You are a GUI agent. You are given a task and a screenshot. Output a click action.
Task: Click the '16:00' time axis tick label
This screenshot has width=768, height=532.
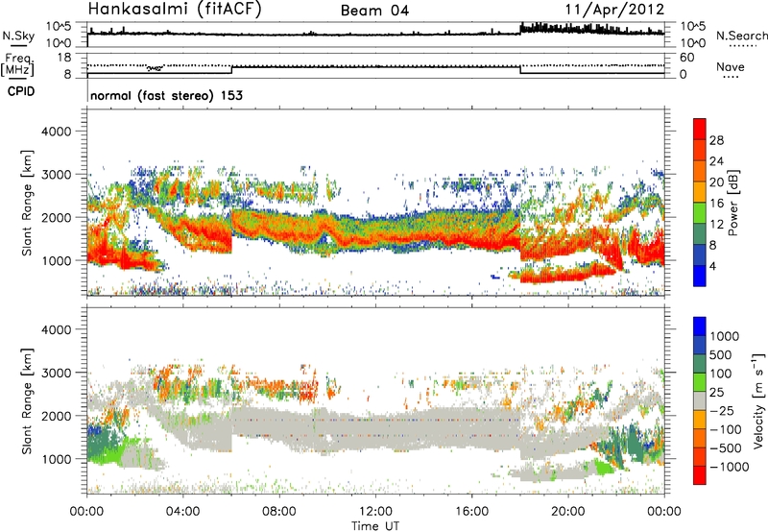(x=471, y=512)
